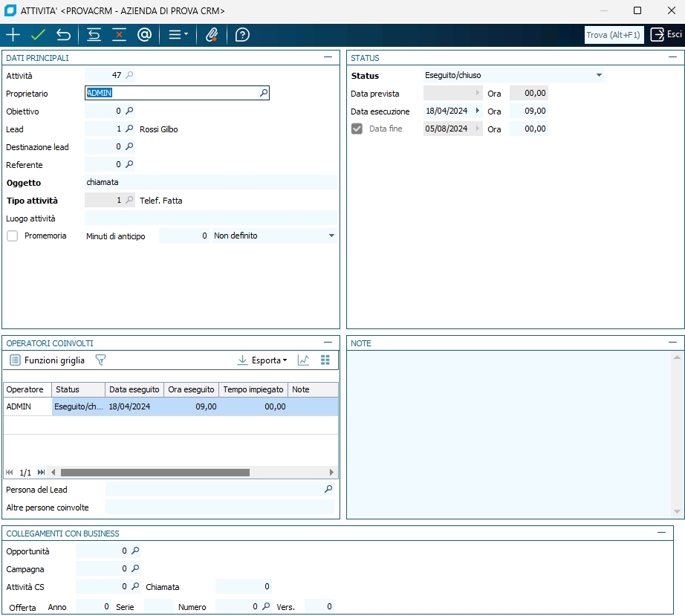
Task: Open Funzioni griglia menu
Action: 48,360
